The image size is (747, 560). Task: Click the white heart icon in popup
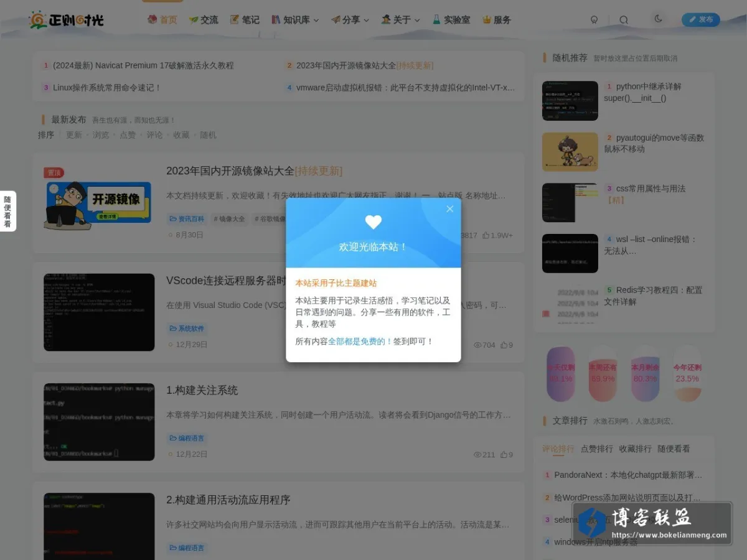tap(373, 222)
